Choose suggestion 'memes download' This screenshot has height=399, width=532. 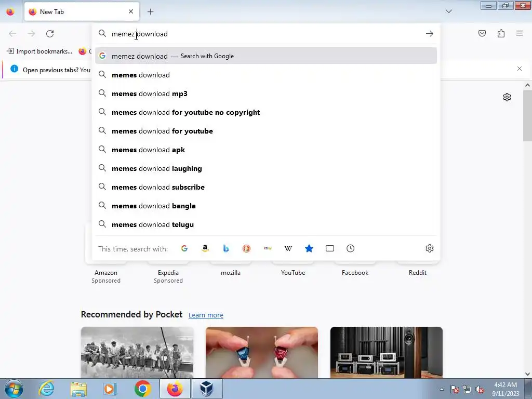click(266, 75)
